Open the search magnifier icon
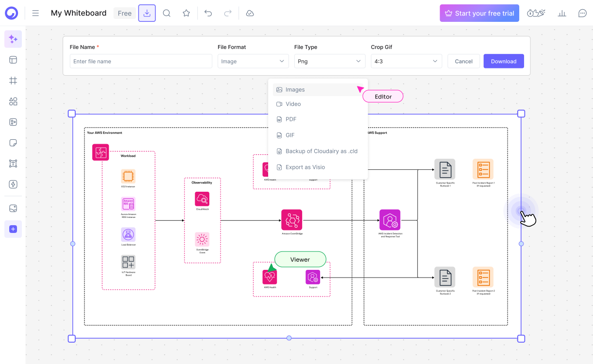This screenshot has width=593, height=364. click(x=167, y=13)
